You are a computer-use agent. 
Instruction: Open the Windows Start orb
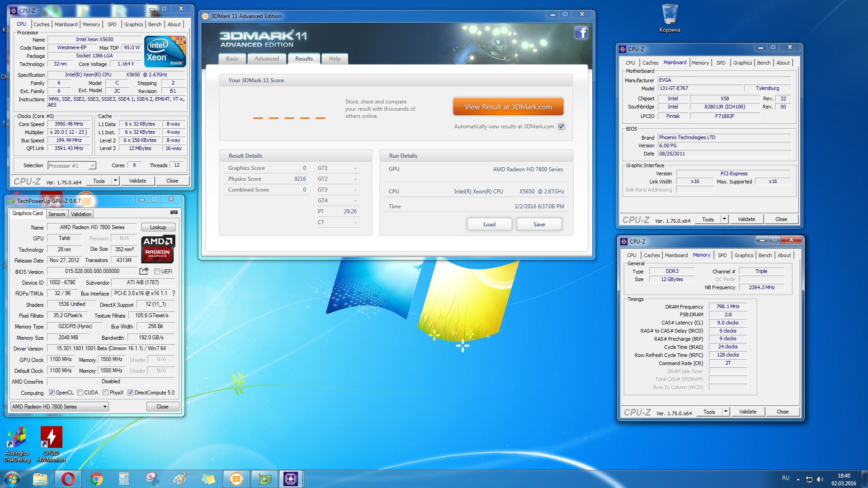pyautogui.click(x=12, y=479)
